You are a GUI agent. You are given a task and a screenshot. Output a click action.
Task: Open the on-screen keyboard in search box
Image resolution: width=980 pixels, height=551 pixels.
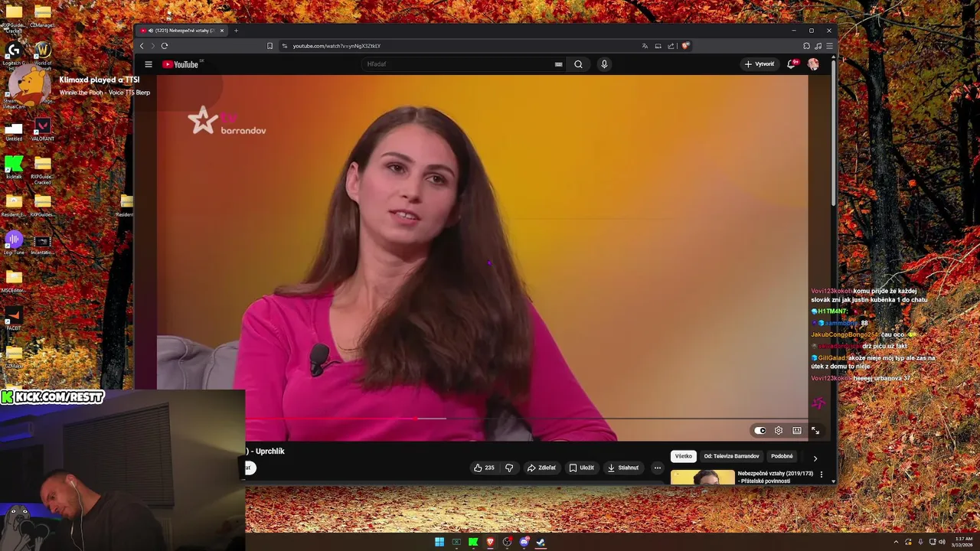pyautogui.click(x=558, y=64)
